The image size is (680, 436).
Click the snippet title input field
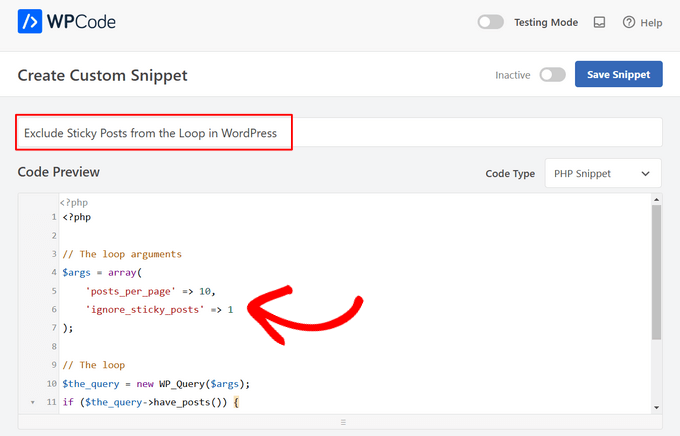(340, 132)
